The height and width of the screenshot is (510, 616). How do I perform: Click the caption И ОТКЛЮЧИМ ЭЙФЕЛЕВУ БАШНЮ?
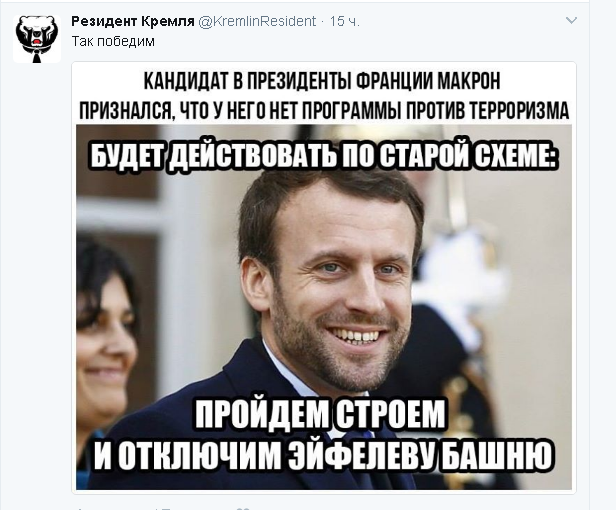[323, 455]
